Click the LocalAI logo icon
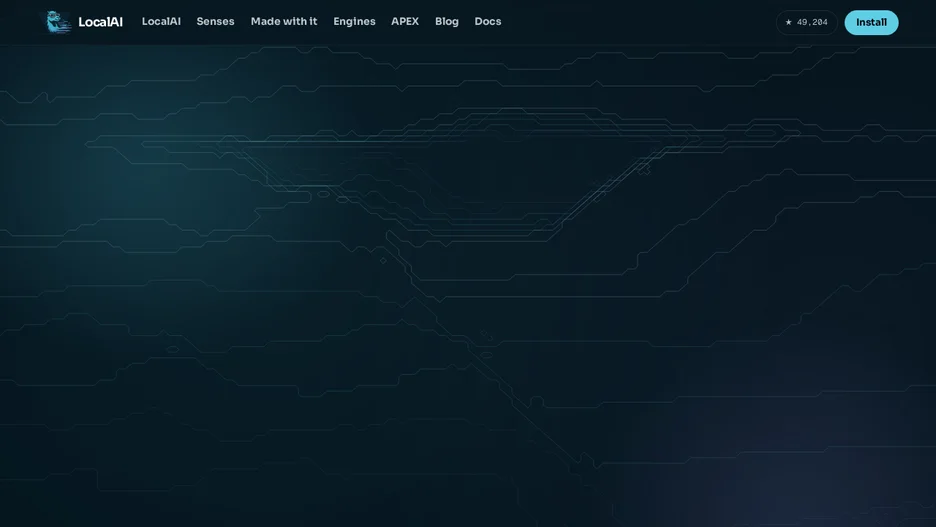This screenshot has width=936, height=527. [58, 22]
